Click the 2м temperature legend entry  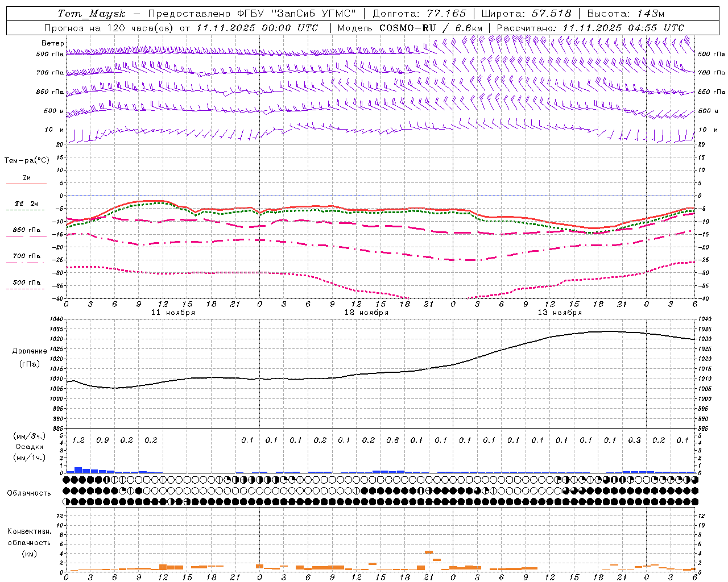(27, 178)
